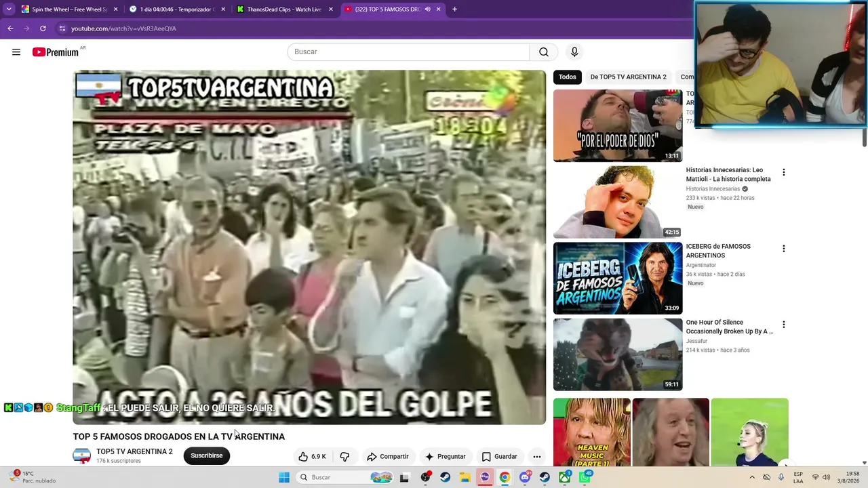Run search with the magnifier button

pyautogui.click(x=544, y=52)
